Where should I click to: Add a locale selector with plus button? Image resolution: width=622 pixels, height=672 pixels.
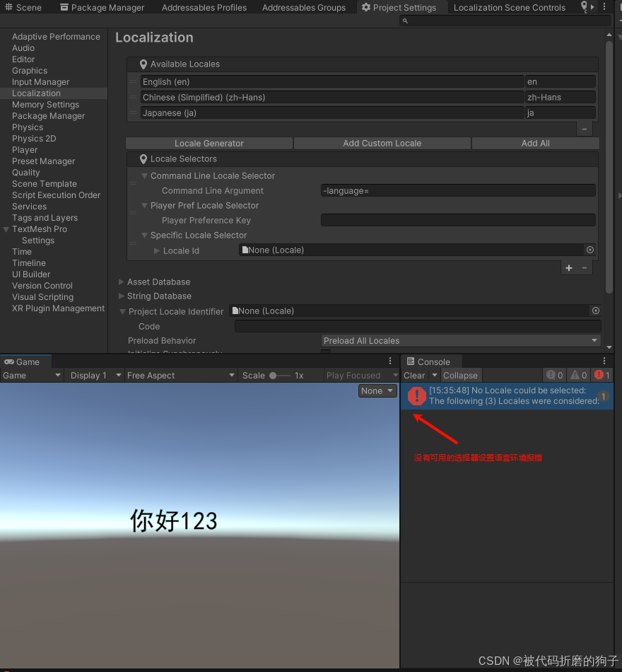pos(569,268)
